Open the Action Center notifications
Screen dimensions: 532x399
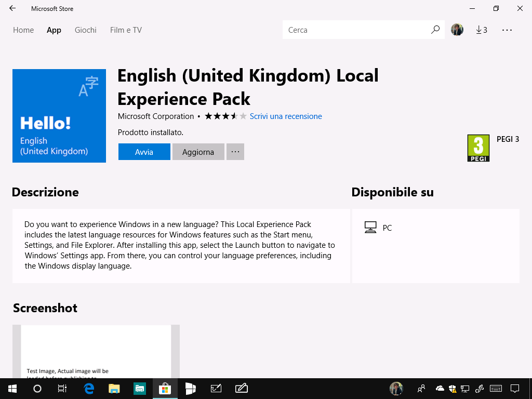tap(515, 389)
